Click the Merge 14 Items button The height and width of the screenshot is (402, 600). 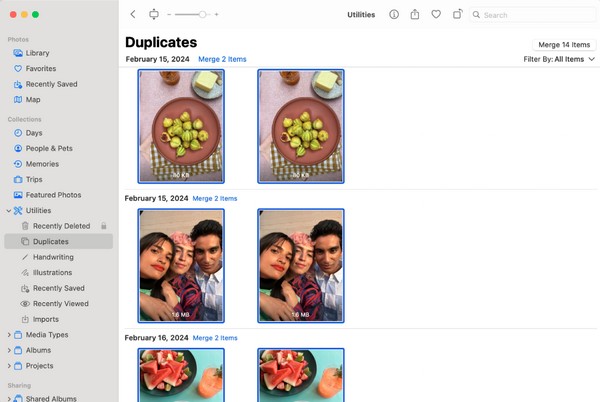click(x=564, y=45)
